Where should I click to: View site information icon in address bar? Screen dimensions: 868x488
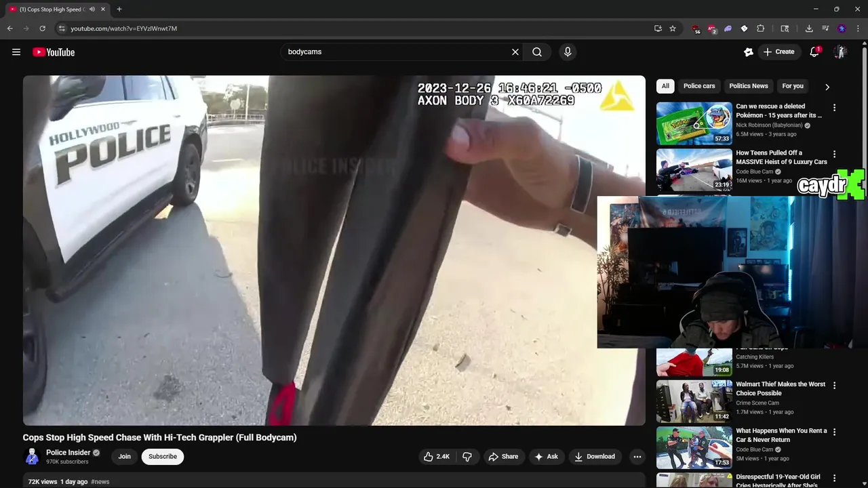coord(62,28)
